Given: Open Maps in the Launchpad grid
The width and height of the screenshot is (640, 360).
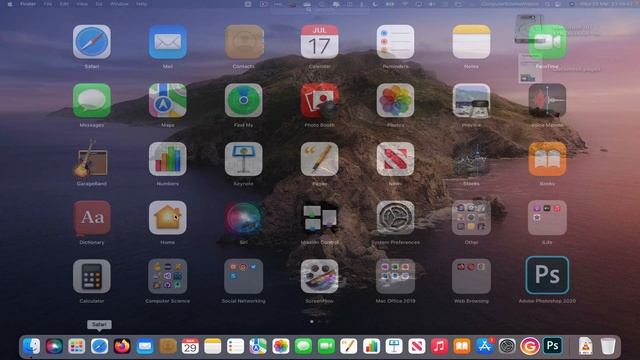Looking at the screenshot, I should click(167, 101).
